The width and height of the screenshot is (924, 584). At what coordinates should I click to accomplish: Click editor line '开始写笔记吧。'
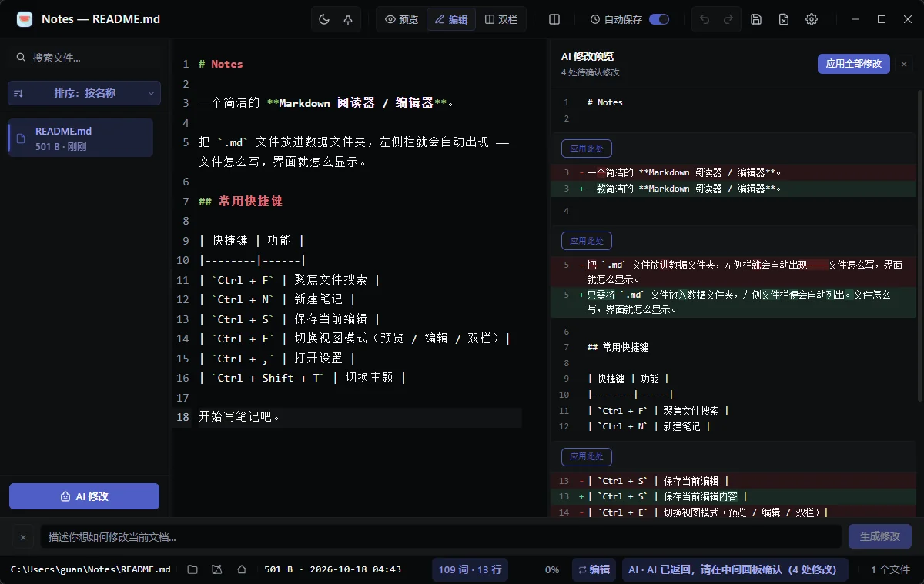click(240, 416)
